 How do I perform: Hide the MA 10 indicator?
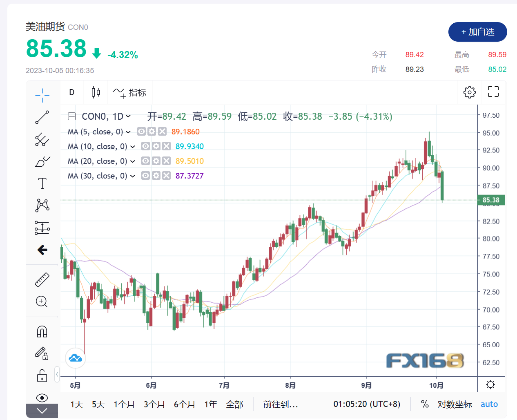[x=145, y=146]
